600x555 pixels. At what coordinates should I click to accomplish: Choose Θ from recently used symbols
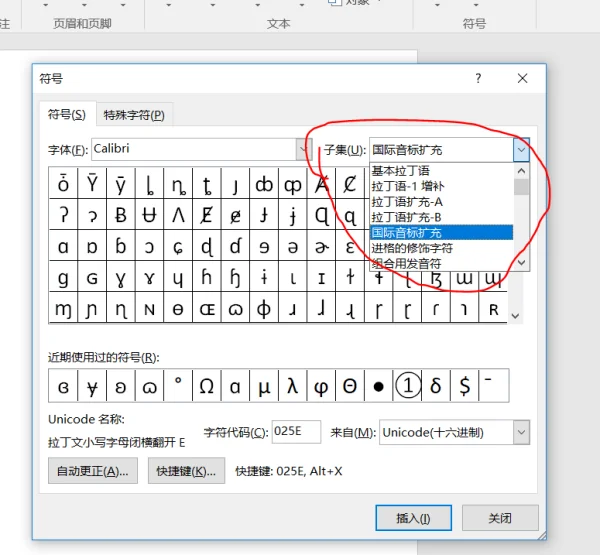pyautogui.click(x=350, y=386)
